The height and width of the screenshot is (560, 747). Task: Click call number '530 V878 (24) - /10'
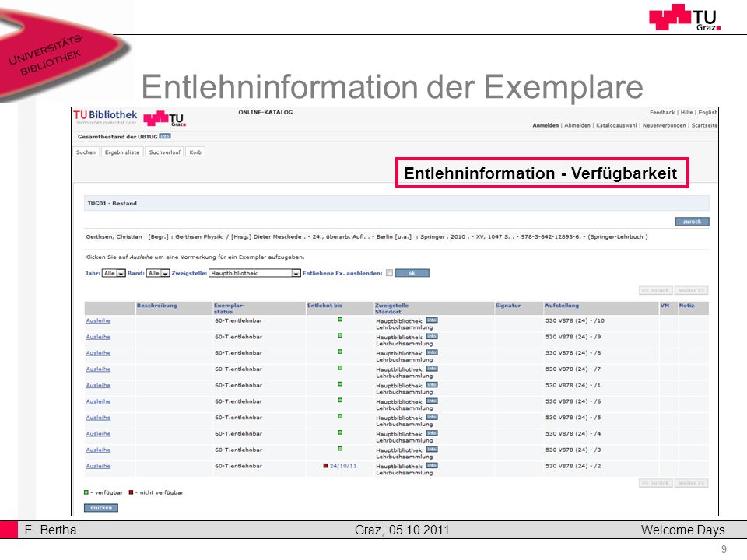click(x=575, y=321)
